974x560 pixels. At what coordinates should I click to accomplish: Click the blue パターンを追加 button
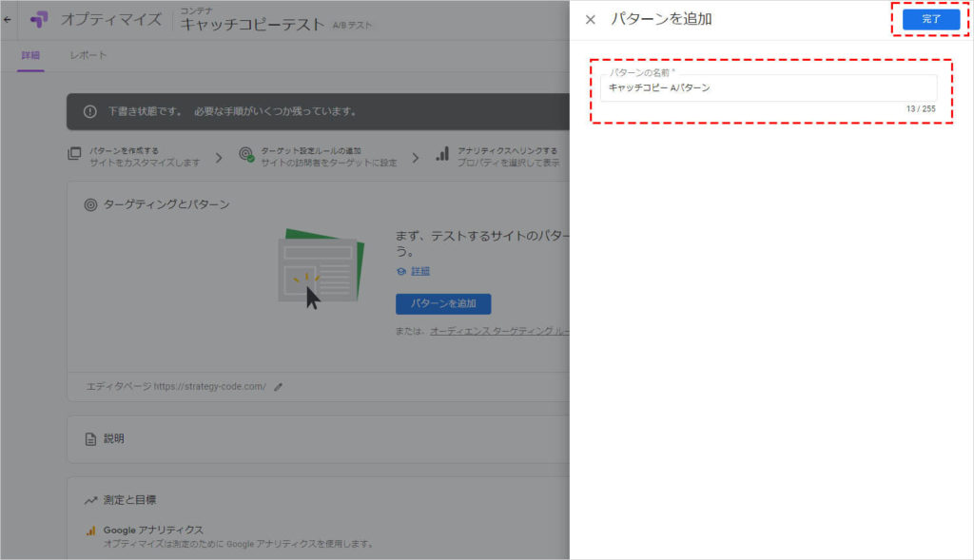443,304
